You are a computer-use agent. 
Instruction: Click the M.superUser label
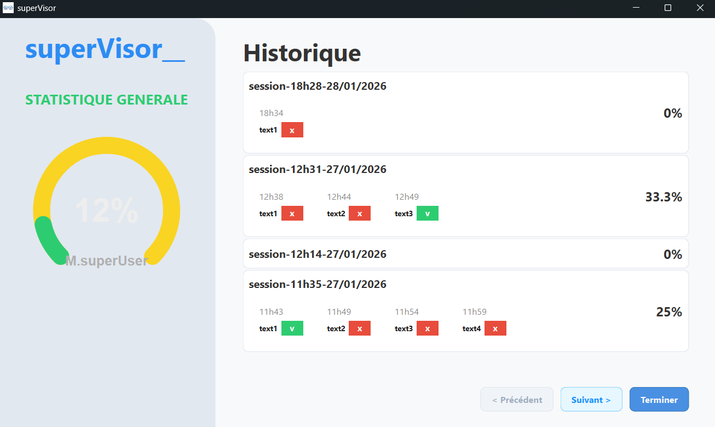point(106,260)
